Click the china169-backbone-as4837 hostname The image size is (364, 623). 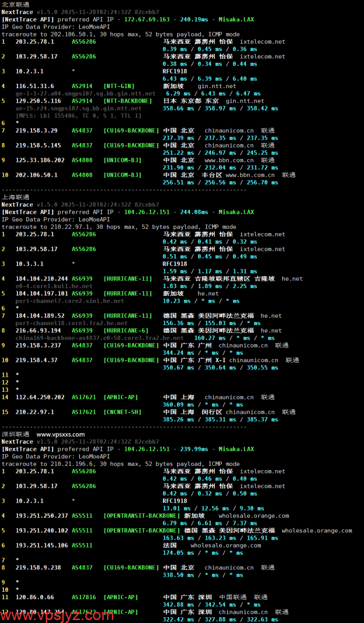pos(99,338)
